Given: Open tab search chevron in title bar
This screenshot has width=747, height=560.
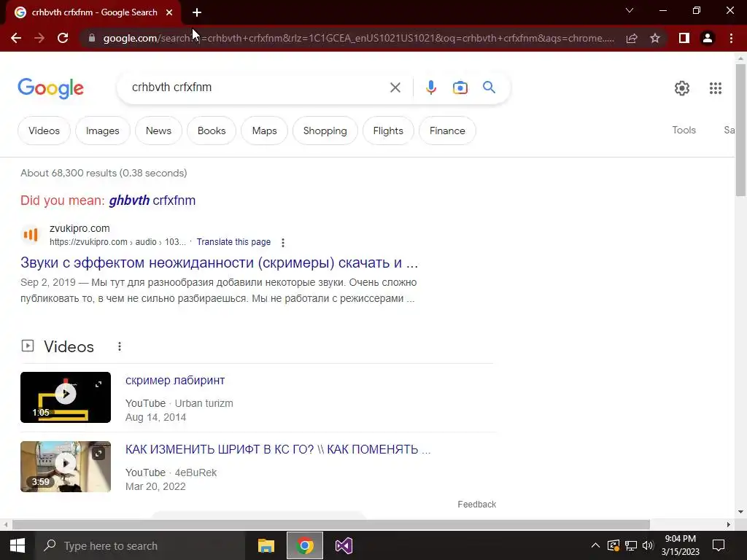Looking at the screenshot, I should 630,10.
